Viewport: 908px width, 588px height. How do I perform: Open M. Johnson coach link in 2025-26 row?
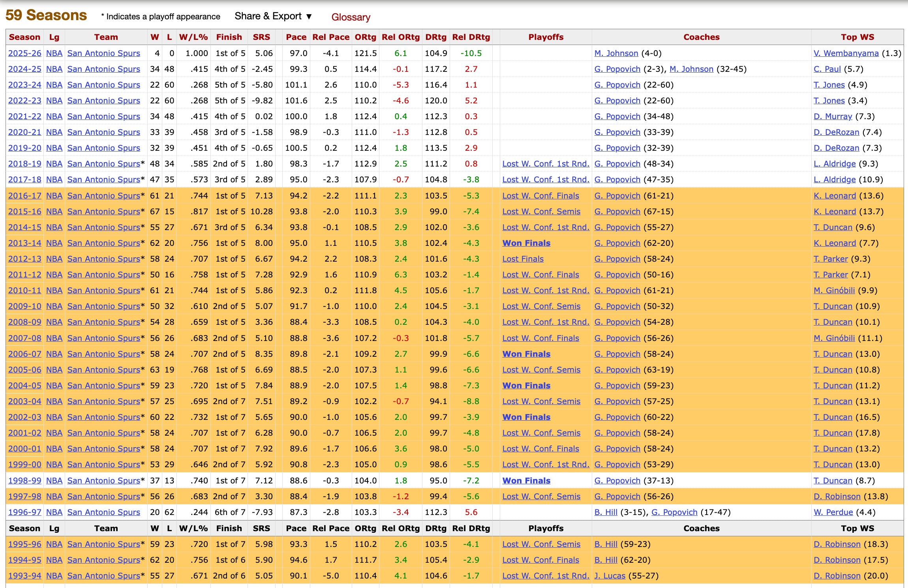616,53
